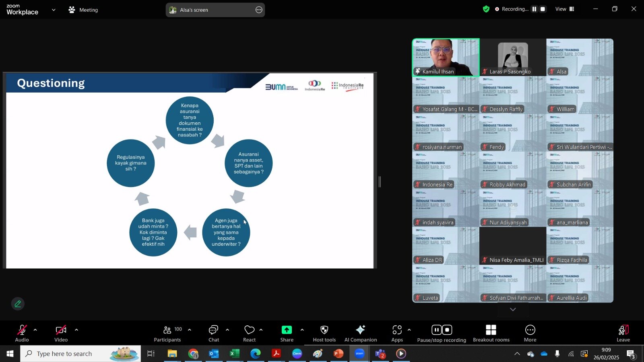Start camera with Video button
Image resolution: width=644 pixels, height=362 pixels.
61,333
